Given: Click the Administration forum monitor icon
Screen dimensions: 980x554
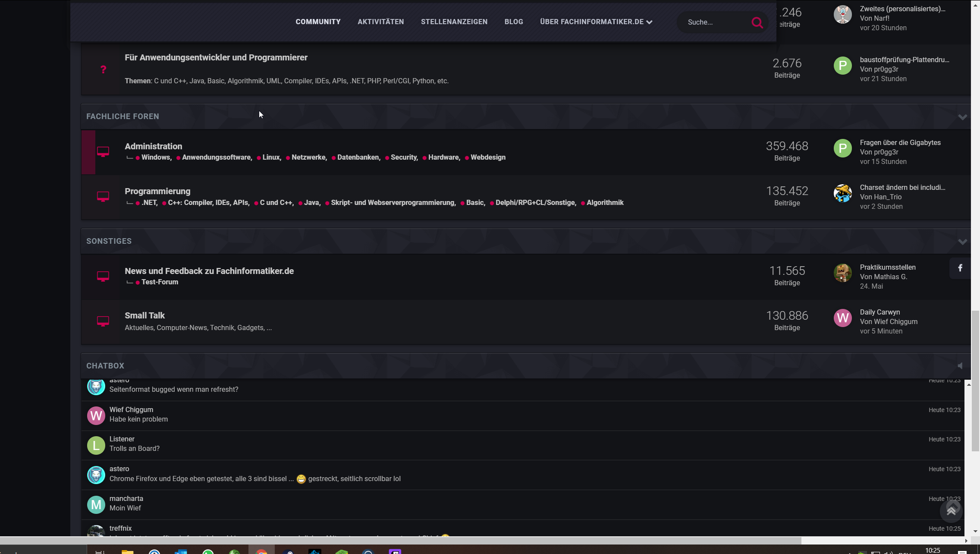Looking at the screenshot, I should coord(103,152).
